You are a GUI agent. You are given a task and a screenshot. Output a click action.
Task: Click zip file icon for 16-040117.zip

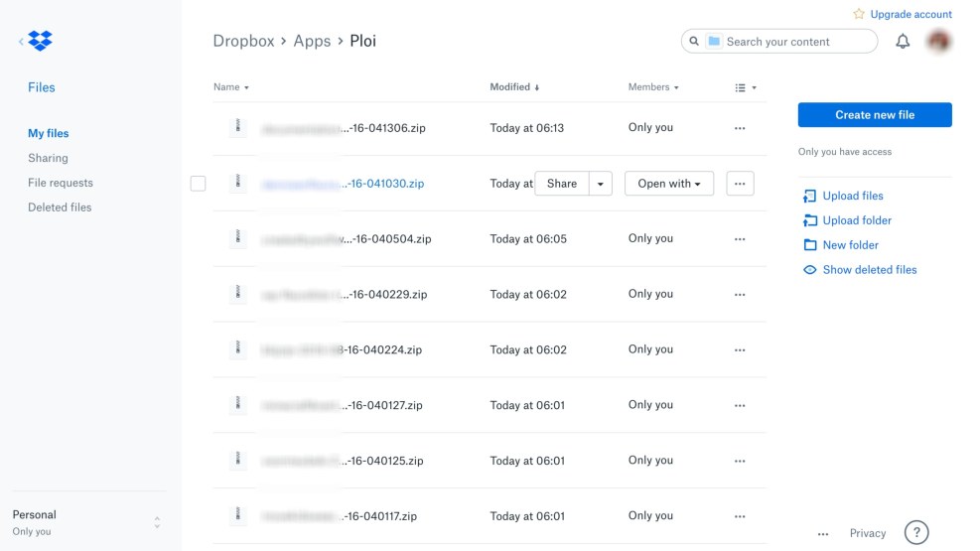pos(237,515)
